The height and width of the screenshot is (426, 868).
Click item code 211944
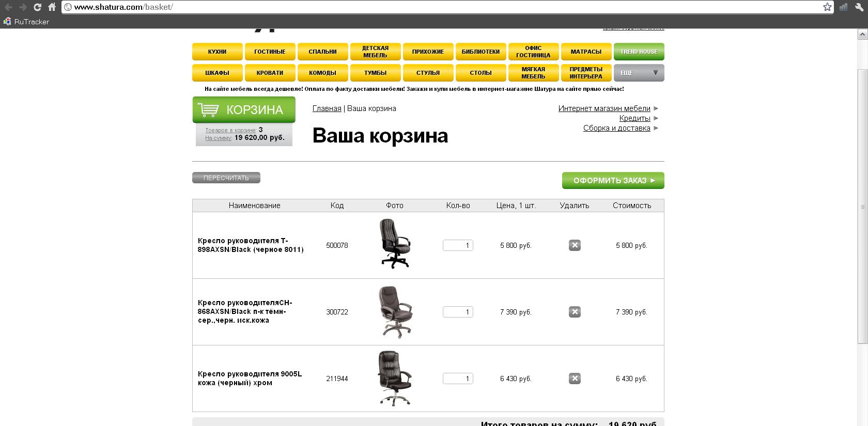click(337, 378)
